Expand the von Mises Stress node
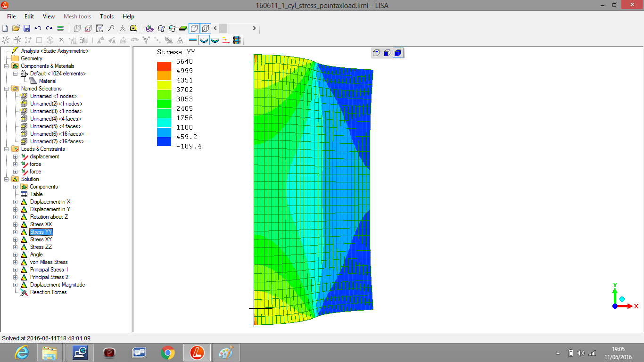644x362 pixels. 15,262
